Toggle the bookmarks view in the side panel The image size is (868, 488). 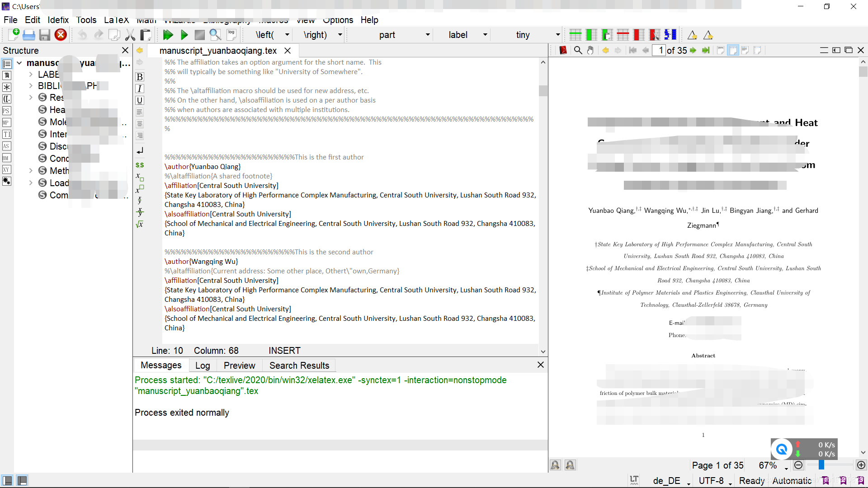(x=7, y=75)
